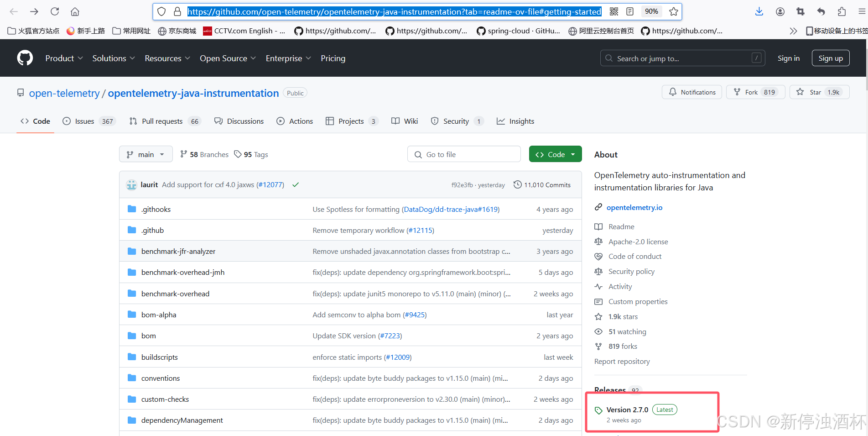Image resolution: width=868 pixels, height=436 pixels.
Task: Open the Notifications bell
Action: tap(672, 92)
